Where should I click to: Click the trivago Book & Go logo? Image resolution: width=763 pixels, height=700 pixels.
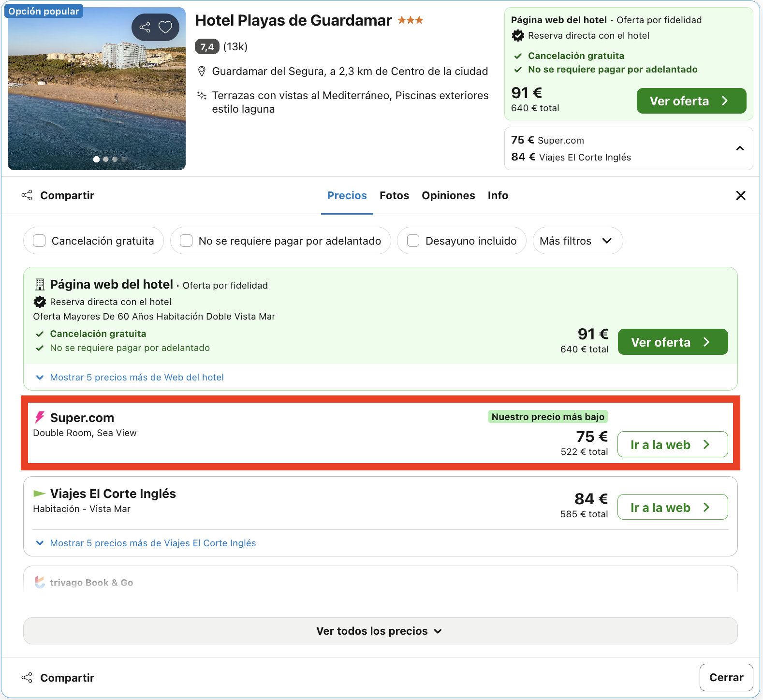point(40,582)
